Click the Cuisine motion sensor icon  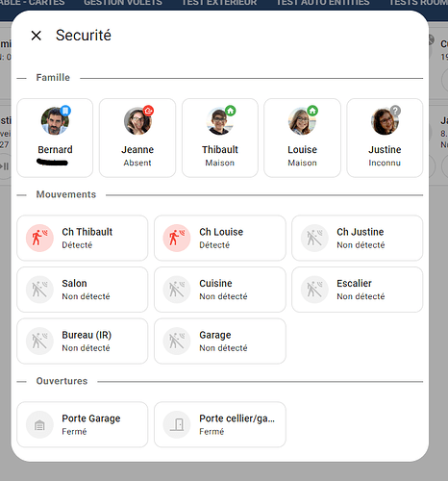[177, 290]
